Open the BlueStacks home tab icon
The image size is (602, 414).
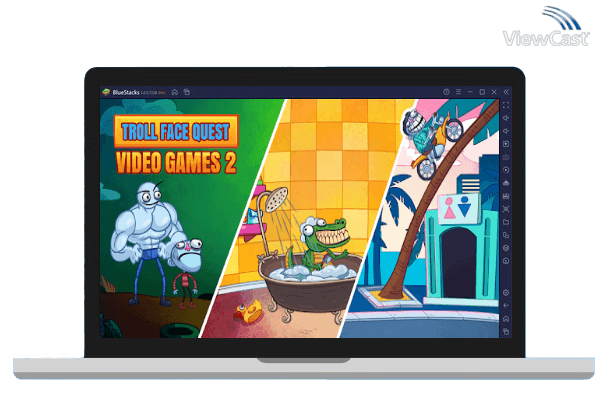(x=175, y=92)
